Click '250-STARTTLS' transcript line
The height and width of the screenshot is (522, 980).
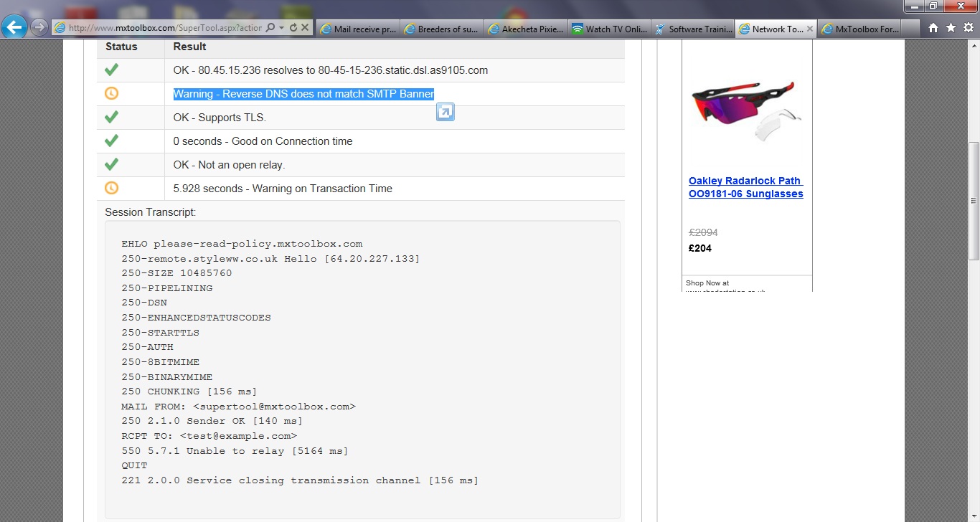point(160,333)
